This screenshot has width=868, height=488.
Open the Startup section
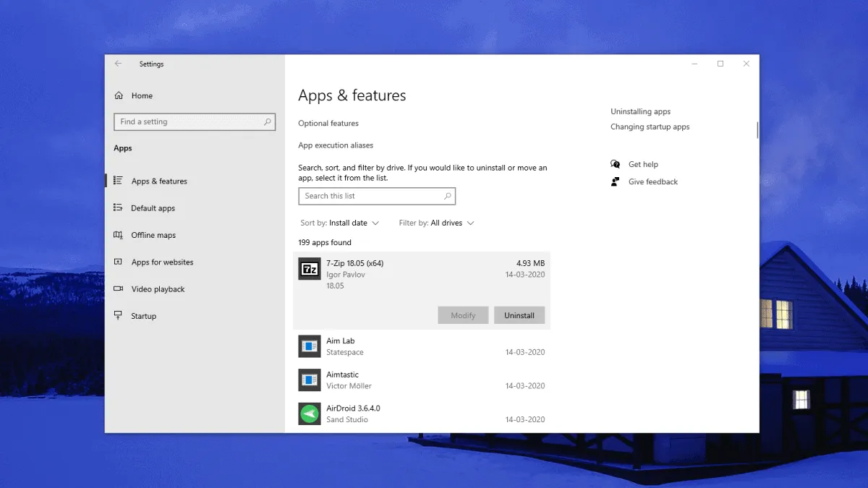point(143,315)
